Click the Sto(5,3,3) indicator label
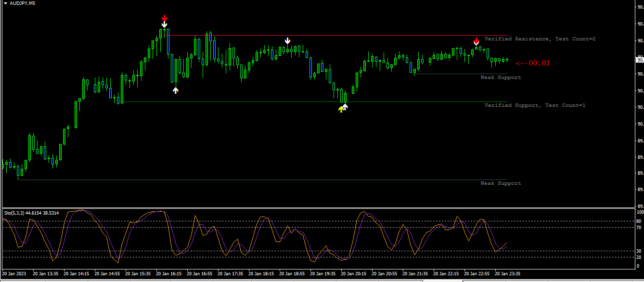Image resolution: width=644 pixels, height=282 pixels. [x=31, y=213]
